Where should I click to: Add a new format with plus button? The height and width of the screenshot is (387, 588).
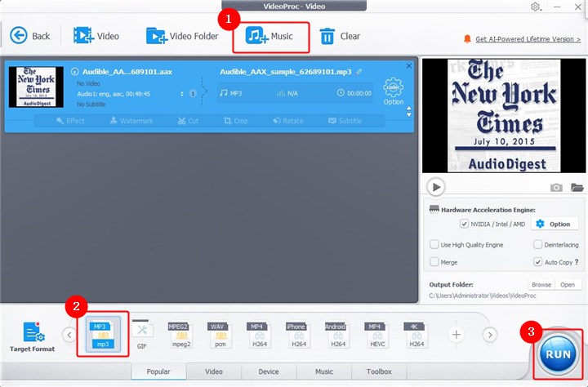coord(457,335)
